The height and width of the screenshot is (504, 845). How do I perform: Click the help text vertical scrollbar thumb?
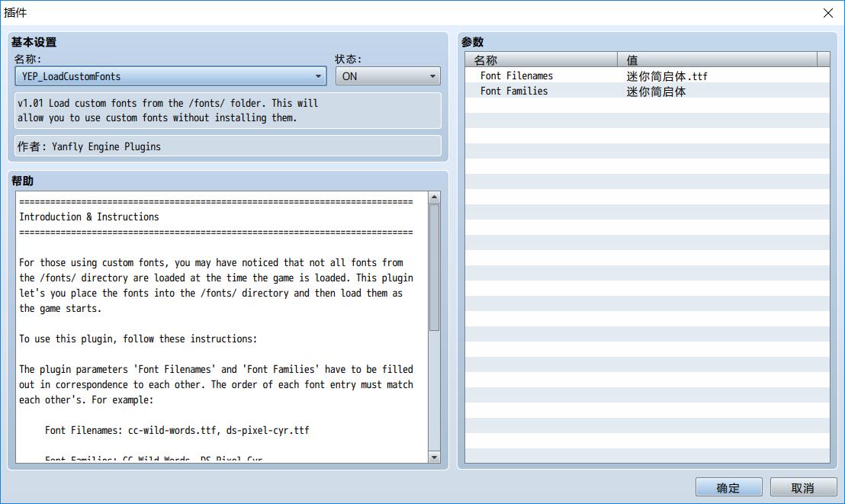click(435, 267)
